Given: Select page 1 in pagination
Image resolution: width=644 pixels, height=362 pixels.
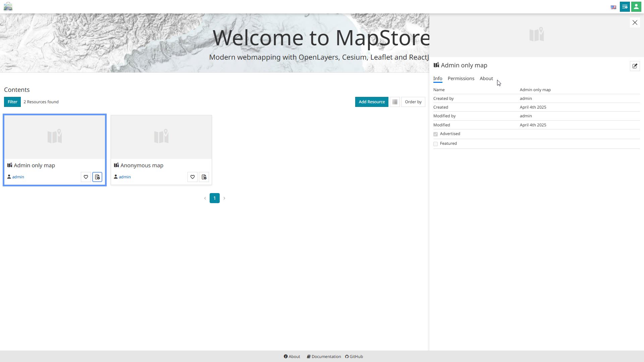Looking at the screenshot, I should (x=215, y=198).
